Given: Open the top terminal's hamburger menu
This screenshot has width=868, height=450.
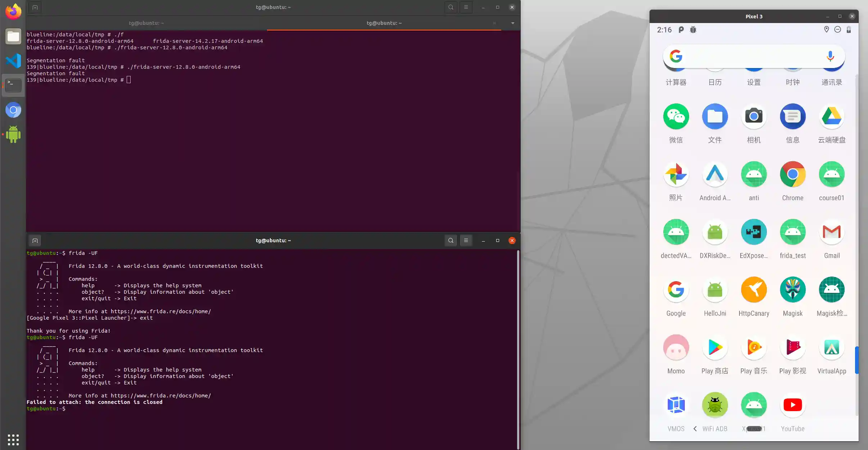Looking at the screenshot, I should click(x=466, y=7).
